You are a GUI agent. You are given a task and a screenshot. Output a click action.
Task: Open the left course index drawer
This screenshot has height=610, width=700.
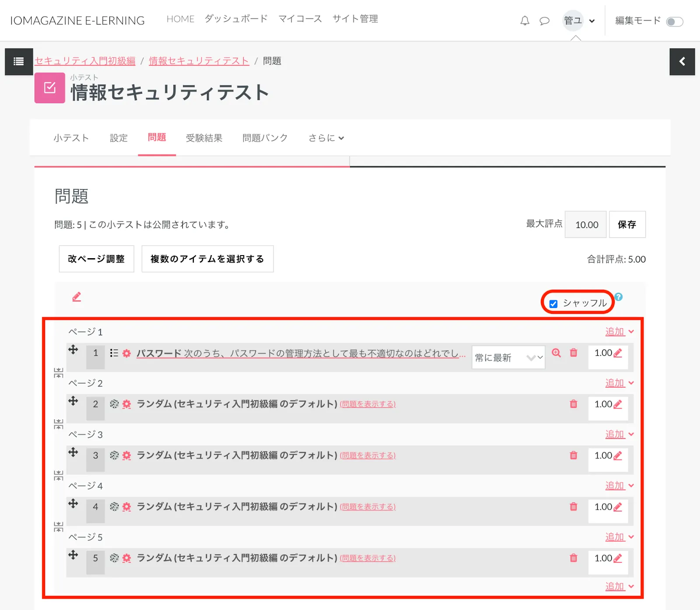tap(19, 62)
